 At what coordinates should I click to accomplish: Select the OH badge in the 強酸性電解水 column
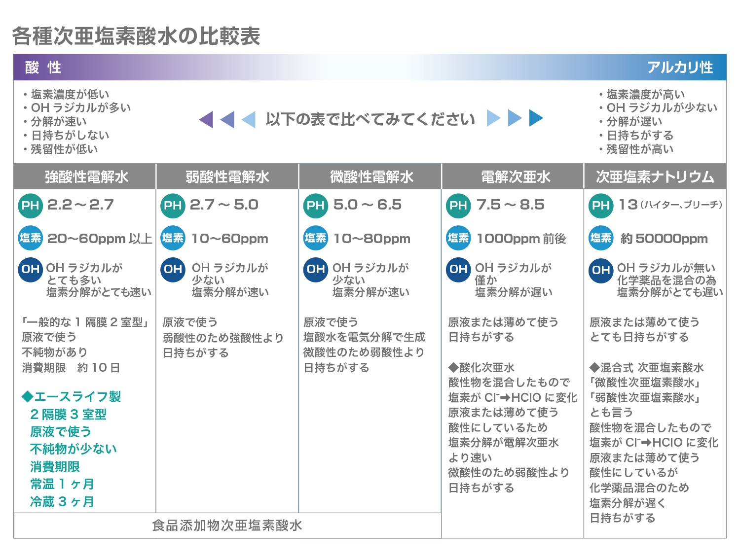[30, 269]
